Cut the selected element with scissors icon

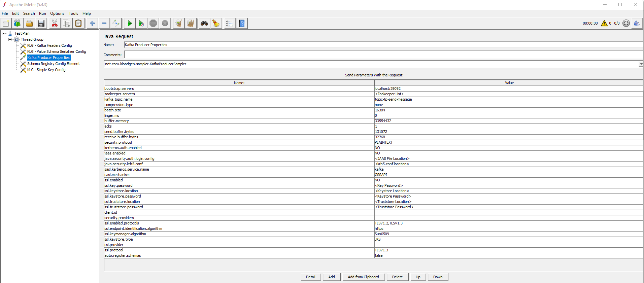click(55, 23)
